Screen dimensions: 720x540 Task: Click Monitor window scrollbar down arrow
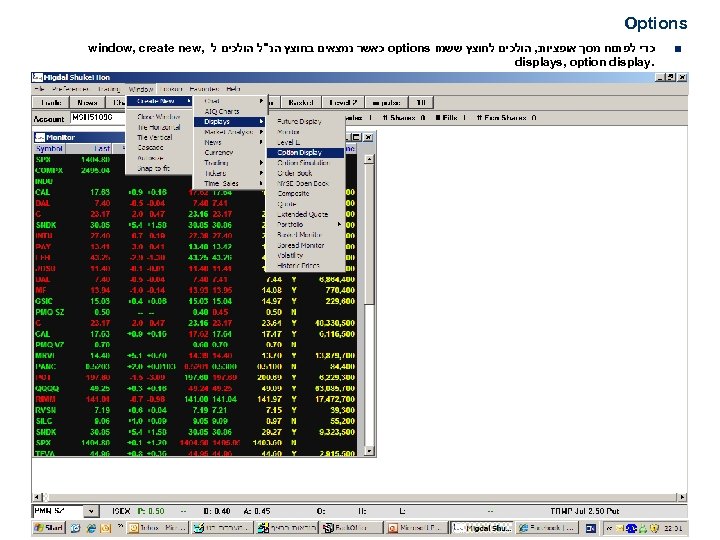click(369, 451)
